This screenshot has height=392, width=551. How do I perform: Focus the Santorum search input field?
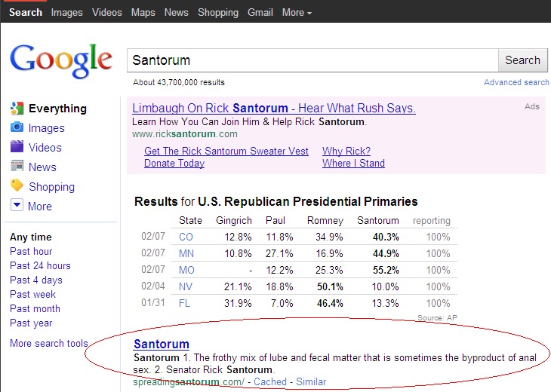pyautogui.click(x=312, y=60)
